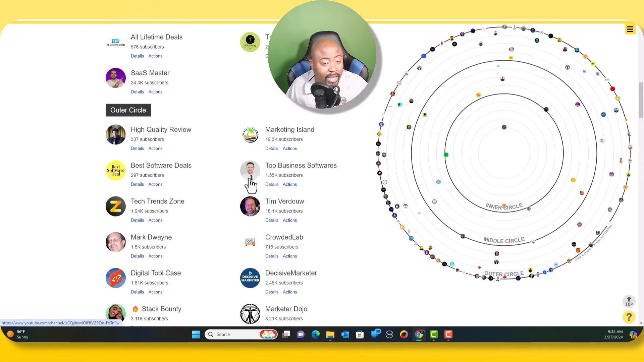
Task: Open Microsoft Edge from taskbar
Action: [316, 335]
